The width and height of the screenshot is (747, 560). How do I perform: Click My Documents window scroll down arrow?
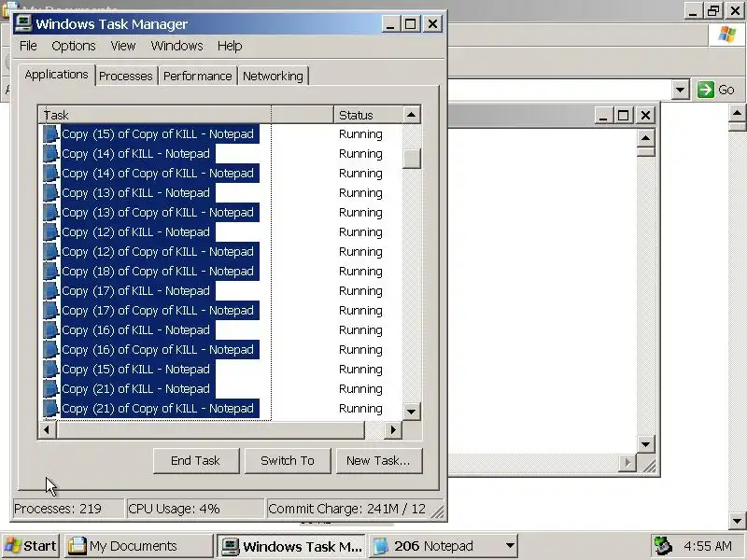pos(737,521)
